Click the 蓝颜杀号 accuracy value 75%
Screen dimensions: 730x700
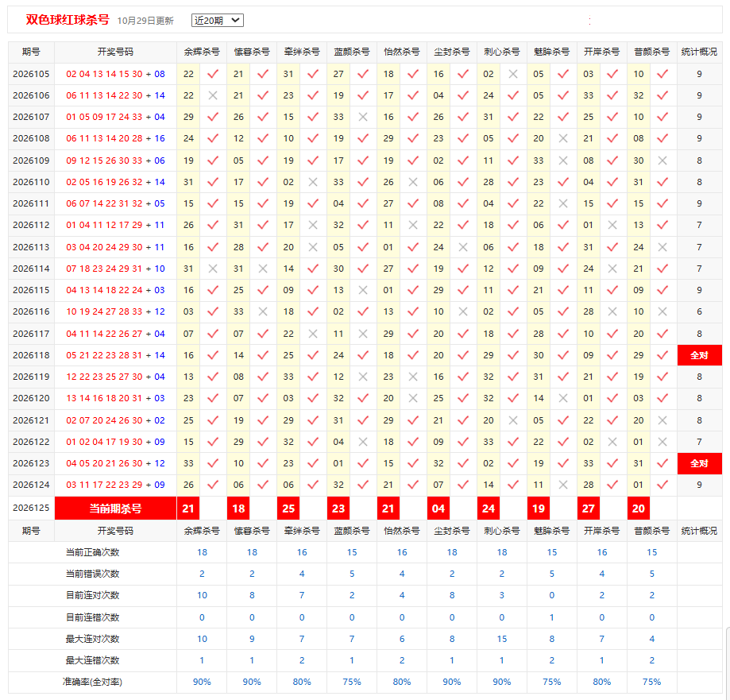pyautogui.click(x=352, y=682)
